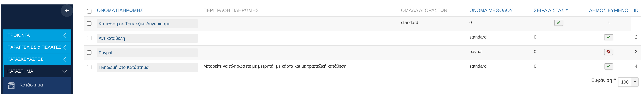The width and height of the screenshot is (644, 94).
Task: Toggle published checkmark for Πληρωμή στο Κατάστημα
Action: pos(608,67)
